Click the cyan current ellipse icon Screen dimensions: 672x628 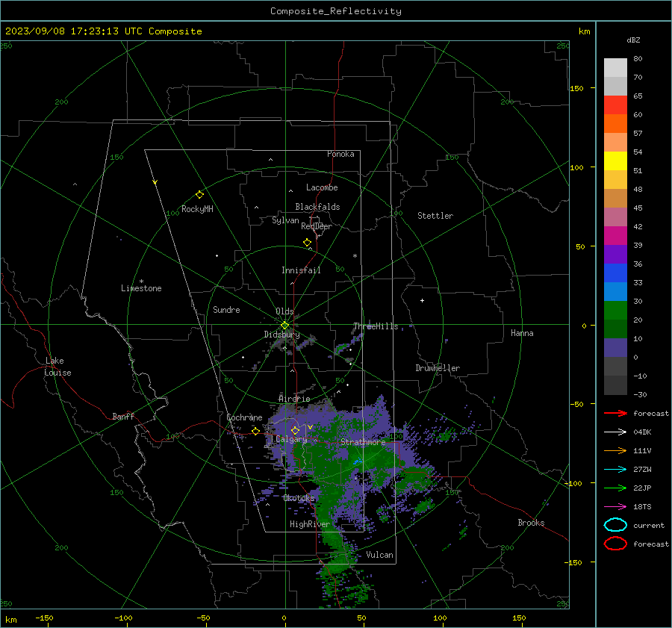coord(615,525)
